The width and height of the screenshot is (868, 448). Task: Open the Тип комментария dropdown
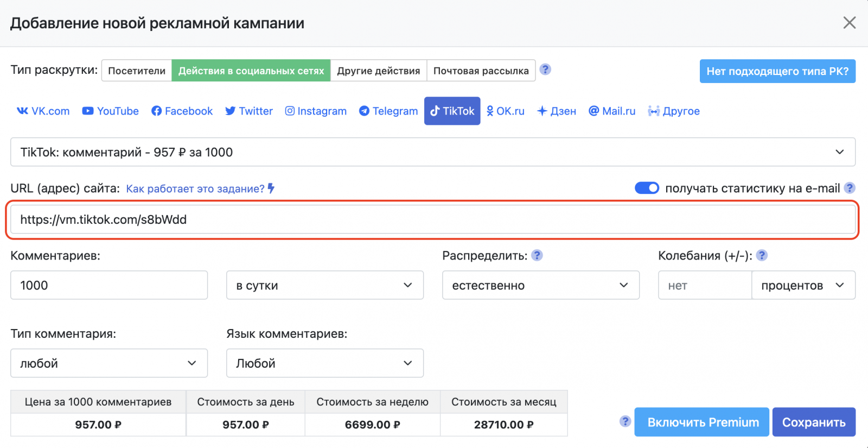(x=108, y=363)
